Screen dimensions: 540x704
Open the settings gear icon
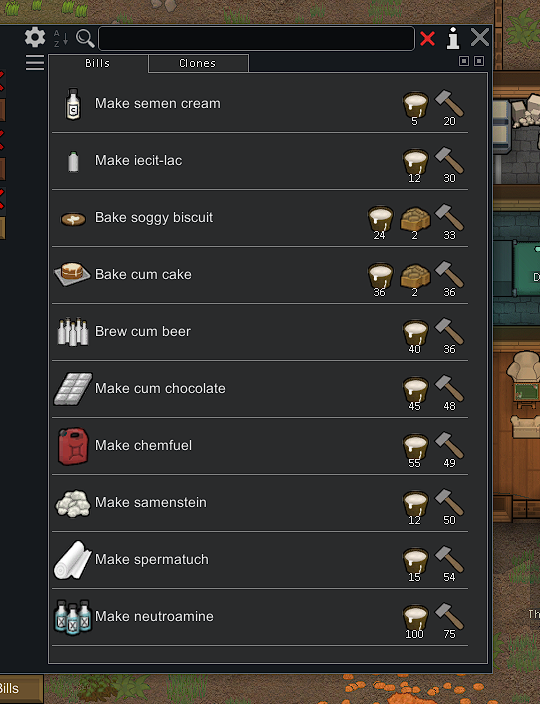point(35,37)
